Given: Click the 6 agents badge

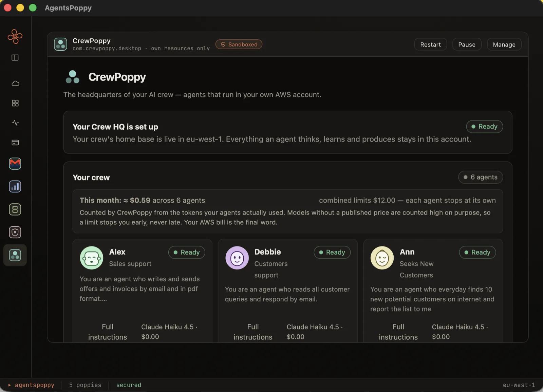Looking at the screenshot, I should 481,177.
